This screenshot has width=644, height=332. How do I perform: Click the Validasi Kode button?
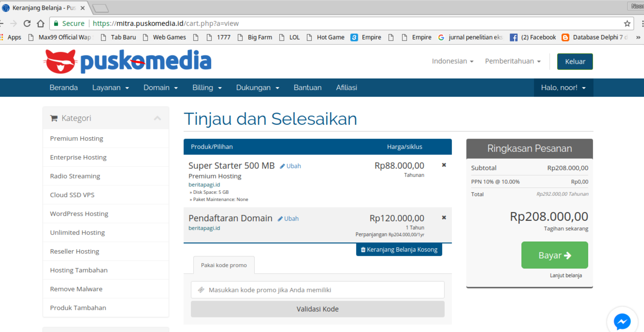pyautogui.click(x=318, y=309)
